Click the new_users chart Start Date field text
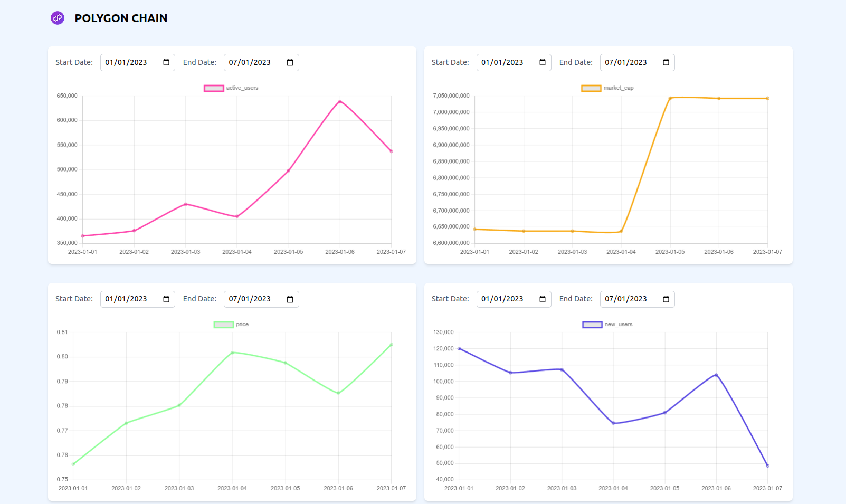The image size is (846, 504). pyautogui.click(x=502, y=299)
